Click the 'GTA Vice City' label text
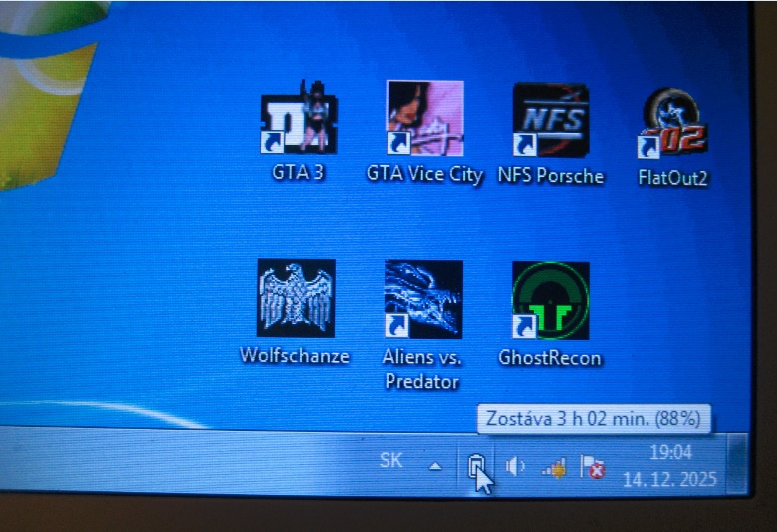 424,174
